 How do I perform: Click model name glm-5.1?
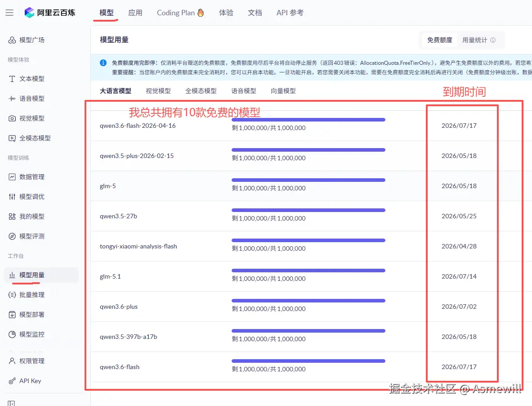click(x=110, y=277)
